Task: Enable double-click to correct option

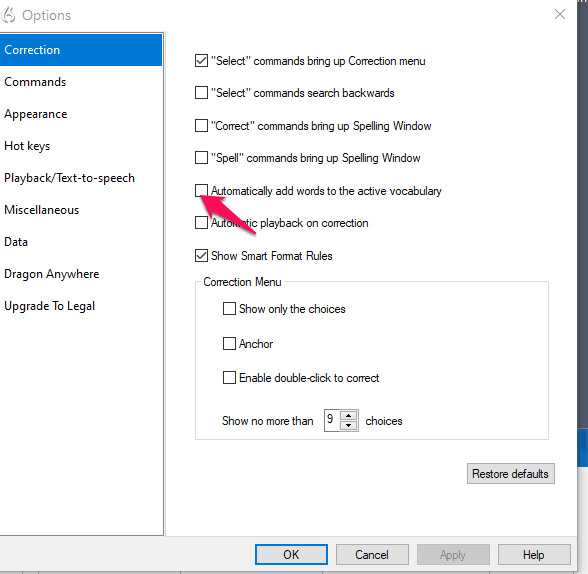Action: [229, 378]
